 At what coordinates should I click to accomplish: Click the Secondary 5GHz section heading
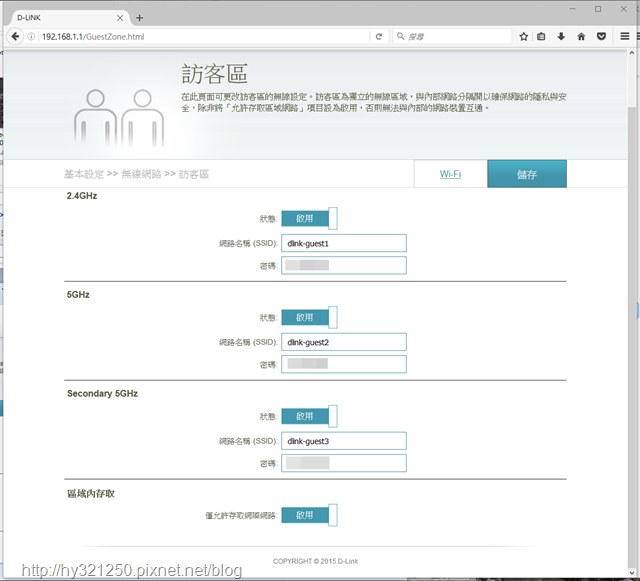(102, 394)
